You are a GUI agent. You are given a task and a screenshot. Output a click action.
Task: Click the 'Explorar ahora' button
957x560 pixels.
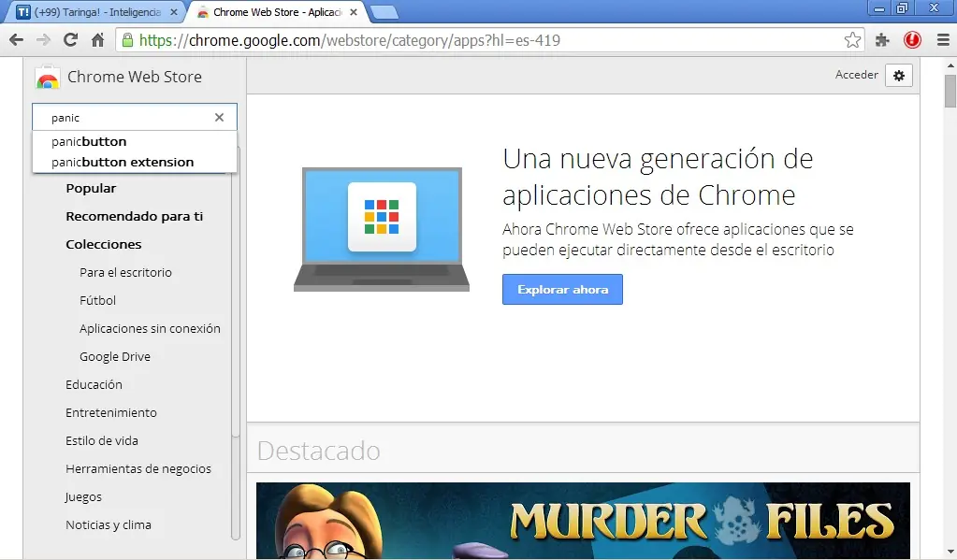click(x=563, y=289)
